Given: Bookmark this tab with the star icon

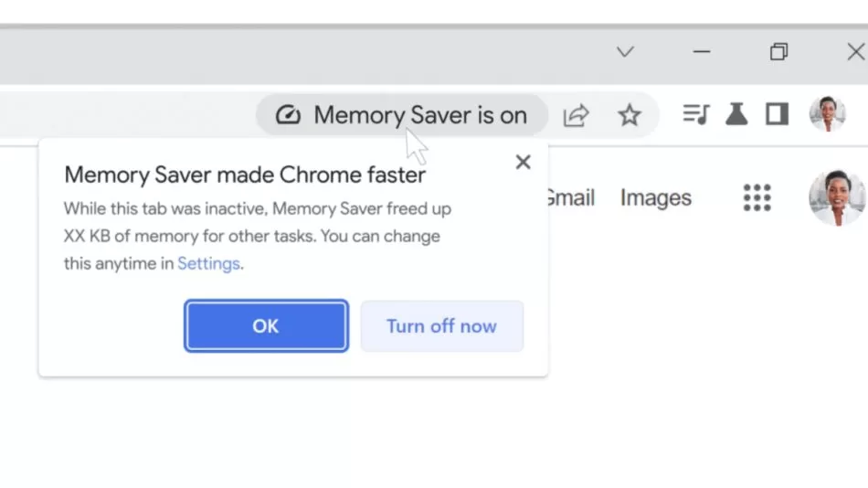Looking at the screenshot, I should tap(630, 115).
